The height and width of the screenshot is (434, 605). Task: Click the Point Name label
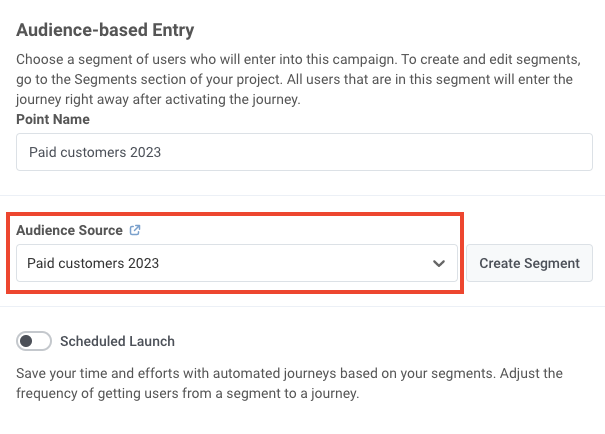point(53,119)
